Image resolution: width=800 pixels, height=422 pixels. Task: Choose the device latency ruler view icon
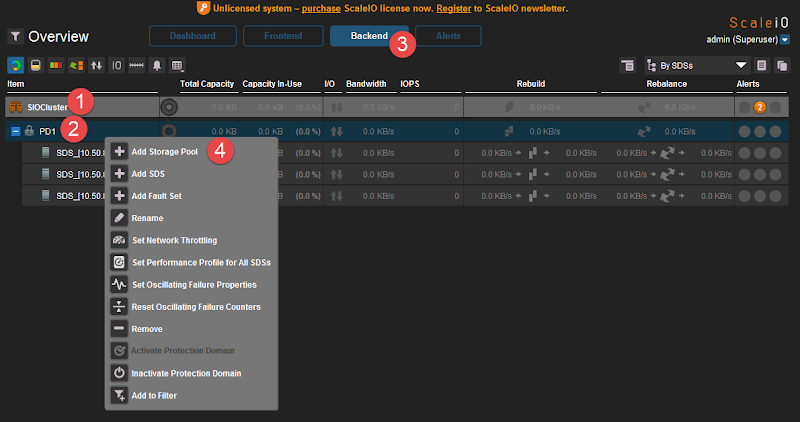point(136,65)
